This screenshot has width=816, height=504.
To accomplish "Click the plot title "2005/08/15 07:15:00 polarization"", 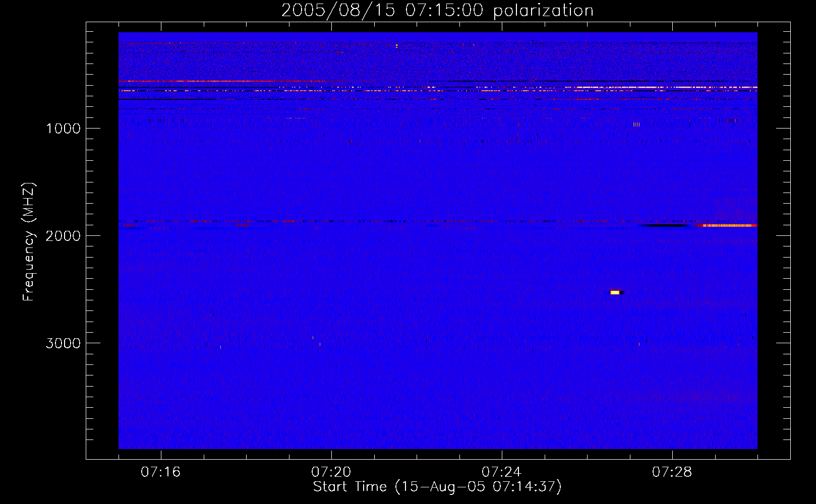I will (437, 11).
